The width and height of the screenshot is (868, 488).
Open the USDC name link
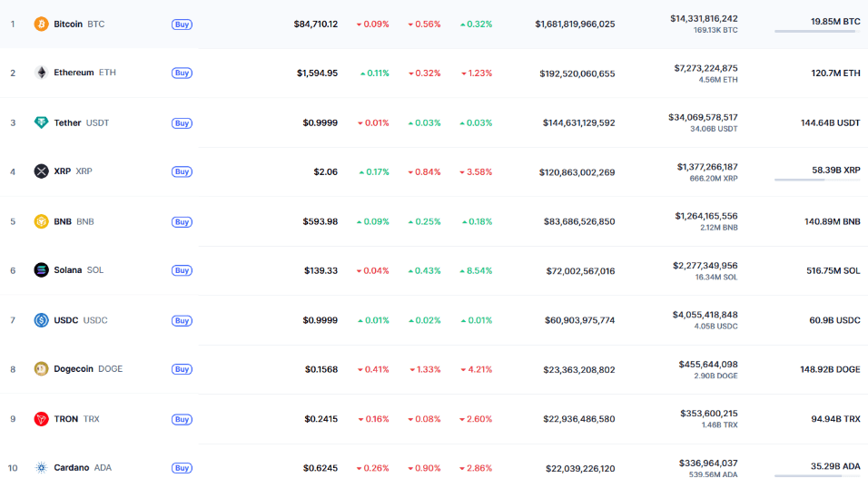click(x=81, y=320)
